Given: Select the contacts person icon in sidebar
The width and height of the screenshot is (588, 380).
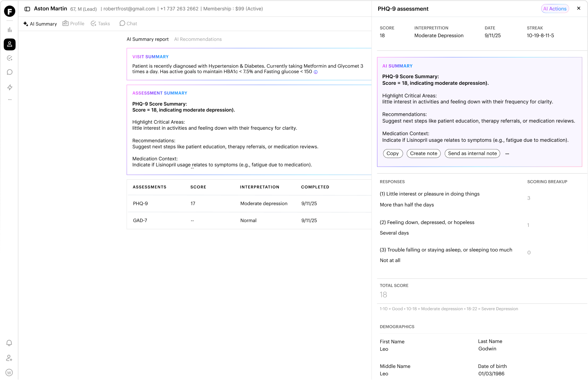Looking at the screenshot, I should point(10,44).
